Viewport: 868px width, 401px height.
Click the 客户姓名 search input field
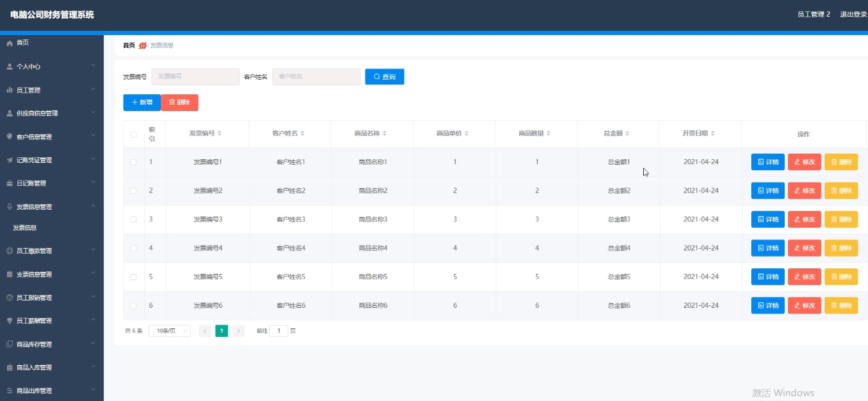(x=316, y=76)
